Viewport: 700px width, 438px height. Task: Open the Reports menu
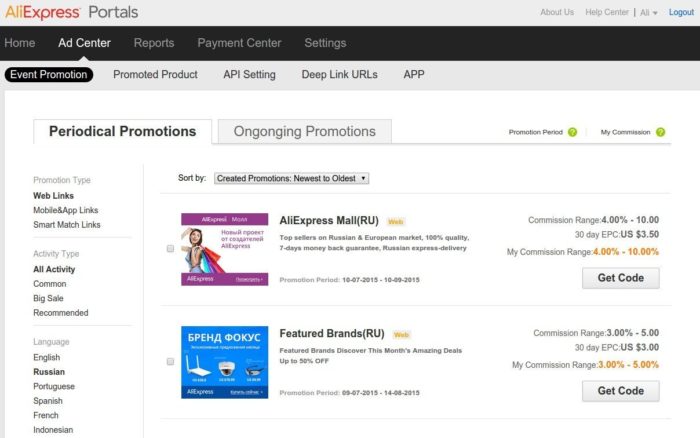tap(154, 43)
